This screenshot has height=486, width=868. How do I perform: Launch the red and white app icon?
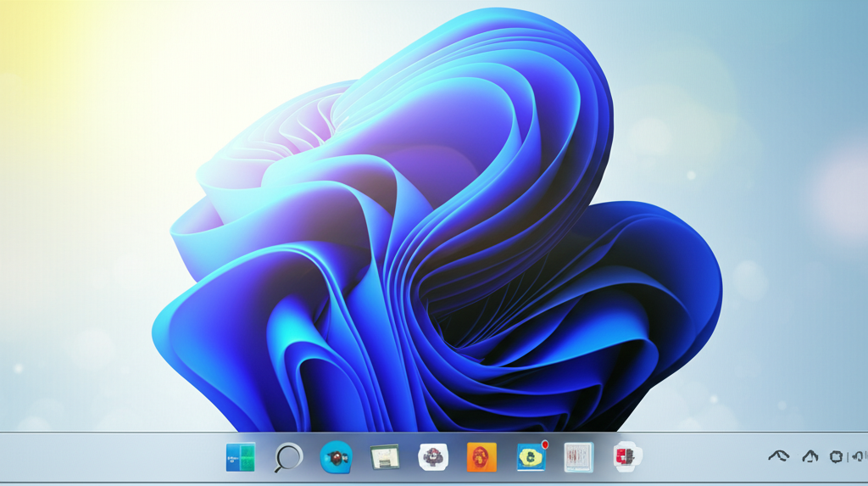627,457
